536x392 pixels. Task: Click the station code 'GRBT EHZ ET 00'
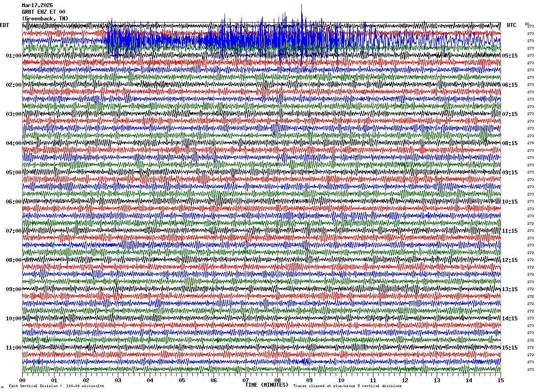[x=43, y=12]
